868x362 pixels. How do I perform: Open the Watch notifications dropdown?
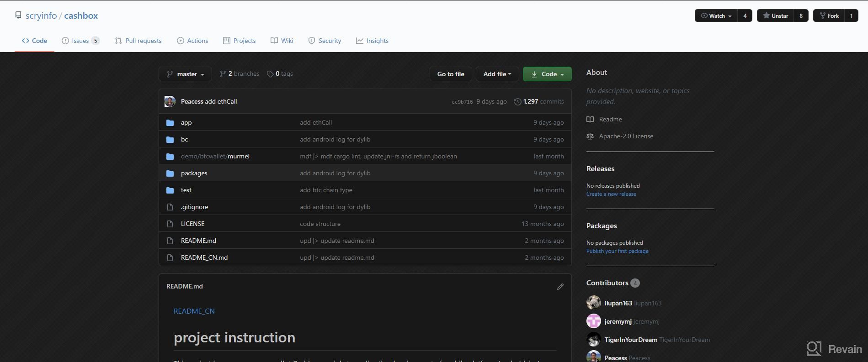pyautogui.click(x=716, y=16)
